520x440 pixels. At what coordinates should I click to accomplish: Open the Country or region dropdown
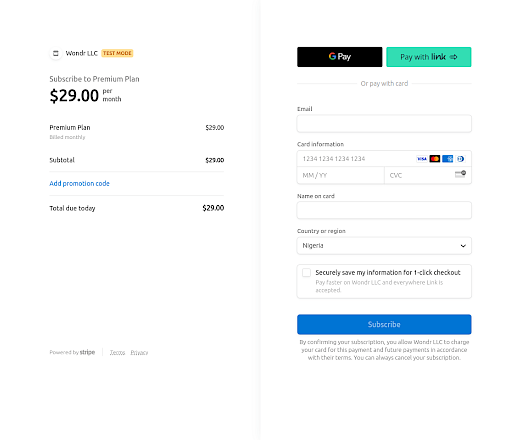coord(384,246)
